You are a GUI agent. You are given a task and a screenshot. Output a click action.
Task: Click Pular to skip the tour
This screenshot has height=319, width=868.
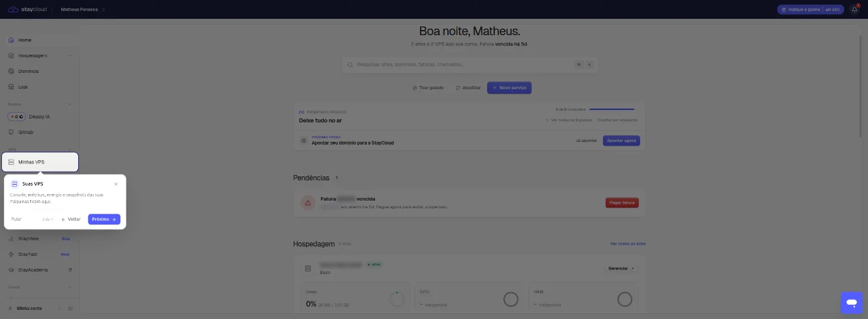pyautogui.click(x=16, y=219)
